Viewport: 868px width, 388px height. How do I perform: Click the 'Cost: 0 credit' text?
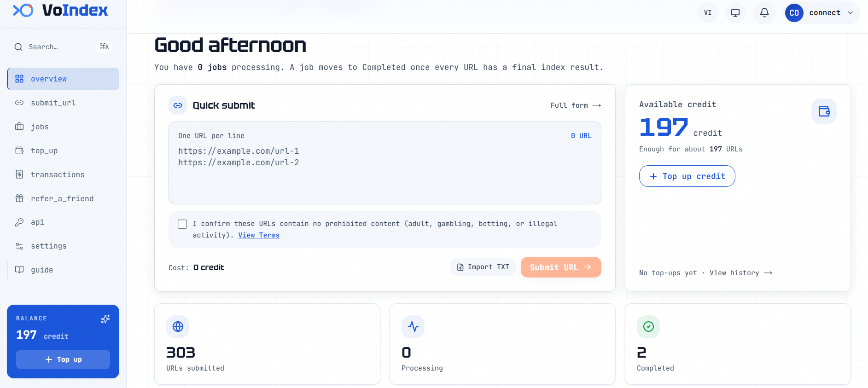tap(196, 268)
